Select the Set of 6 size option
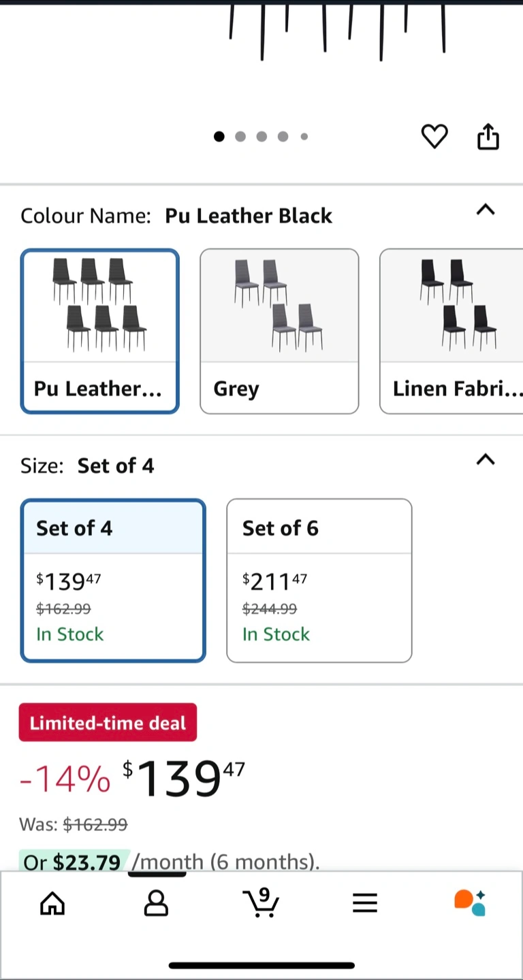The image size is (523, 980). pos(319,581)
